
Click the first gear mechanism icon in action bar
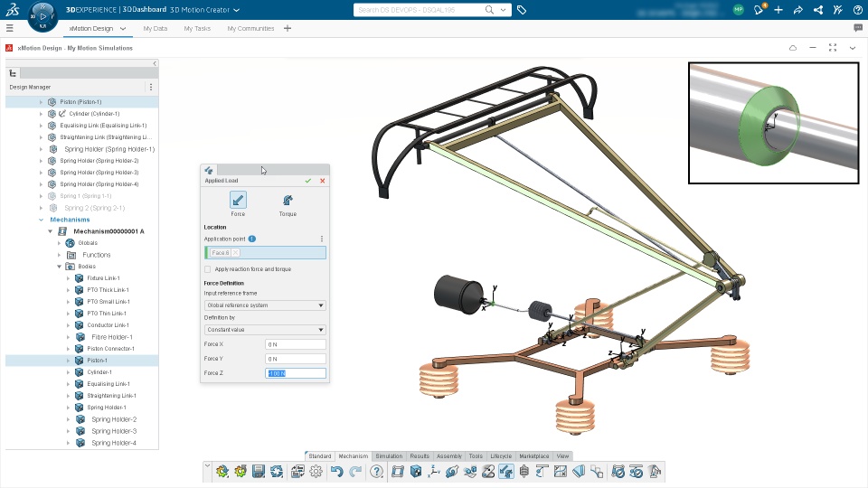(x=222, y=472)
